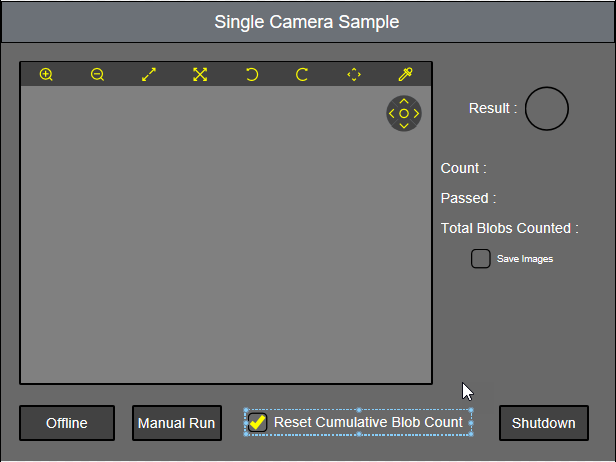This screenshot has width=616, height=462.
Task: Click the four-arrow fit-to-window icon
Action: point(200,74)
